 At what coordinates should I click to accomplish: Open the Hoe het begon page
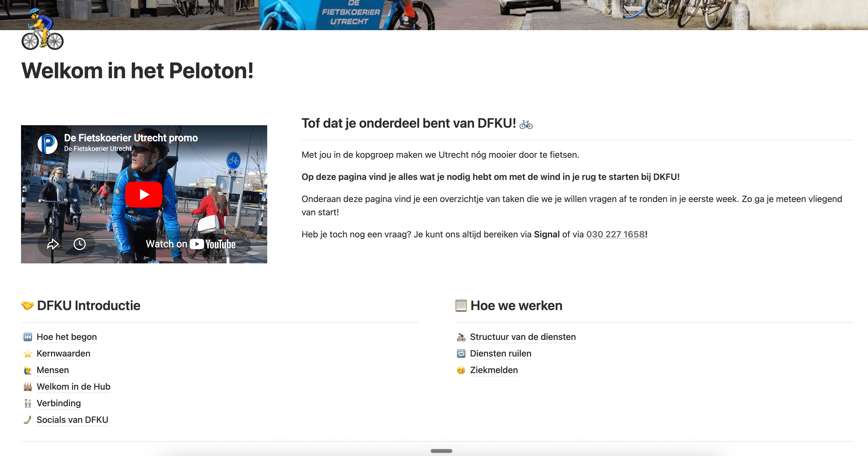(x=67, y=337)
